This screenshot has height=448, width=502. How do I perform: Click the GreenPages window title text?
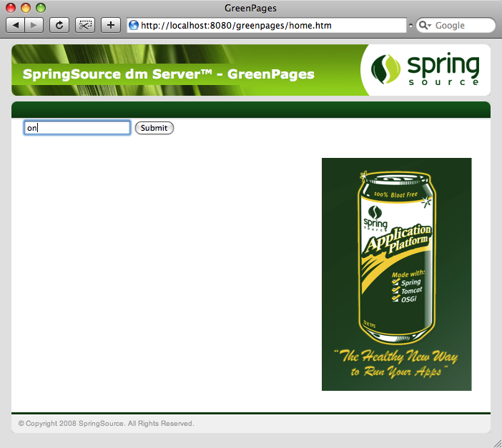point(251,8)
